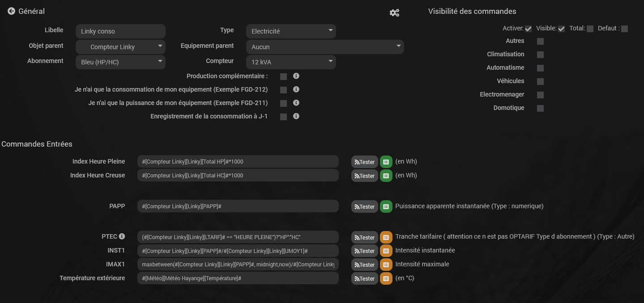Click the info icon next to PTEC
Viewport: 644px width, 303px height.
coord(122,236)
